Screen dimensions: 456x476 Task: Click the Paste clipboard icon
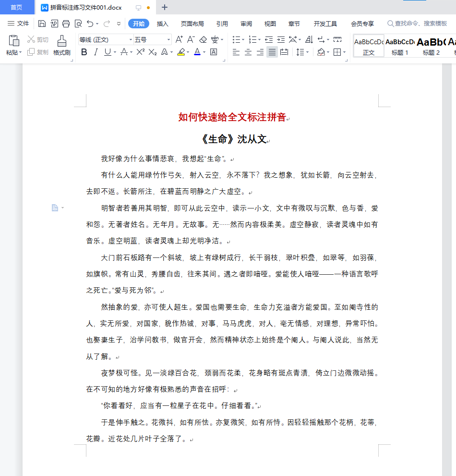point(13,41)
